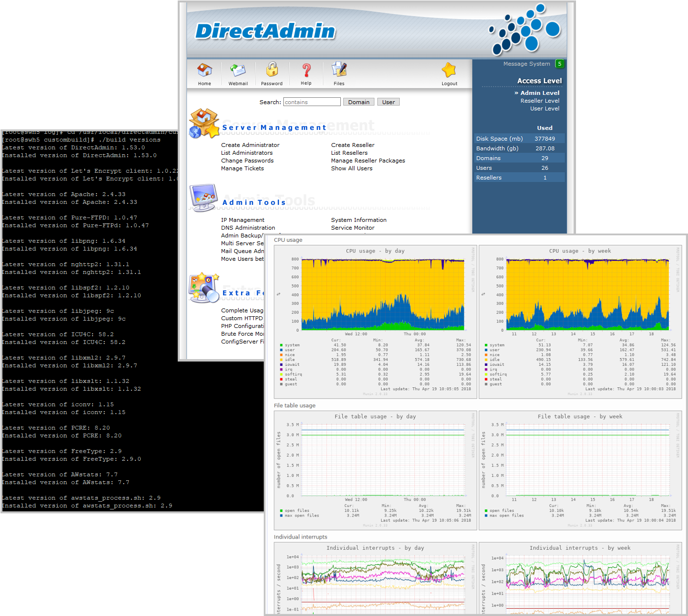The height and width of the screenshot is (616, 688).
Task: Open the Individual interrupts by day graph
Action: (x=375, y=579)
